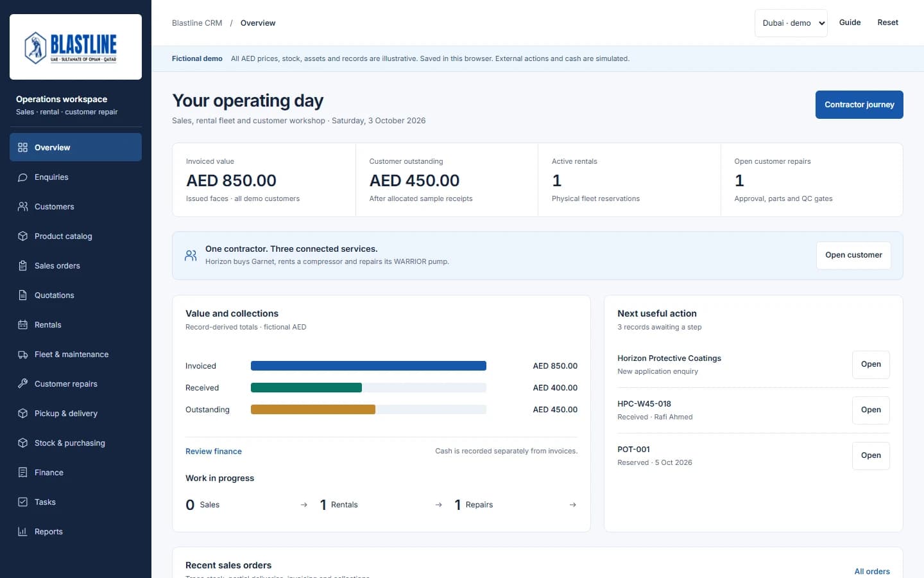Follow the Review finance link
Image resolution: width=924 pixels, height=578 pixels.
(214, 451)
